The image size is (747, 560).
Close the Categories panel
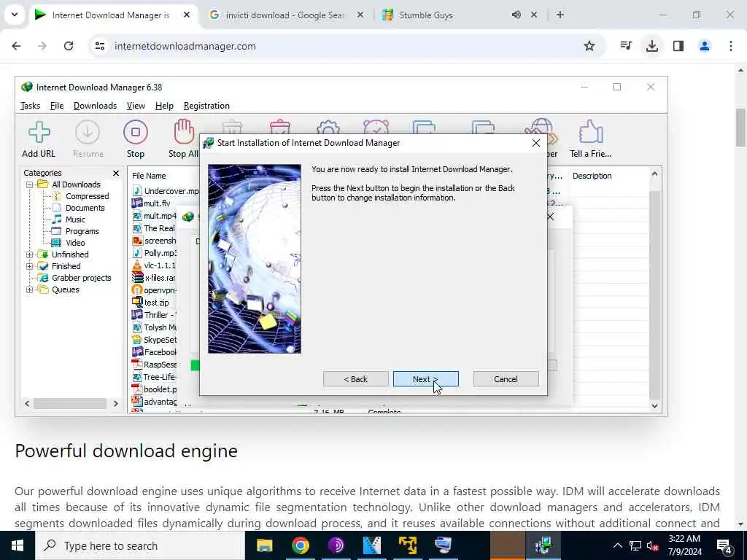(116, 173)
